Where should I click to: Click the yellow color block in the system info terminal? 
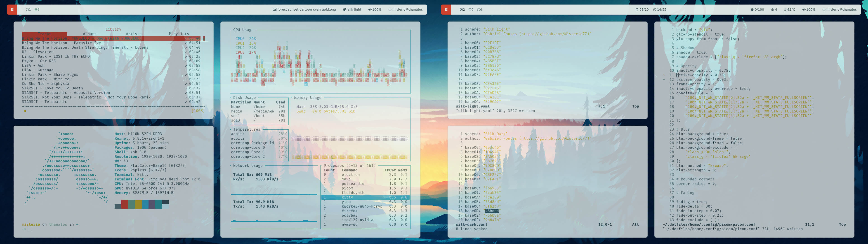[139, 204]
